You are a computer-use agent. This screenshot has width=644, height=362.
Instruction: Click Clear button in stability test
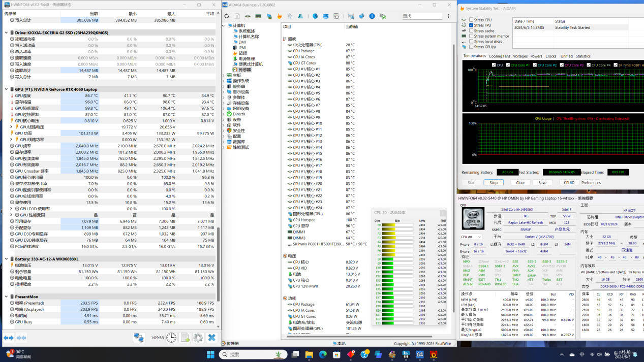click(520, 183)
